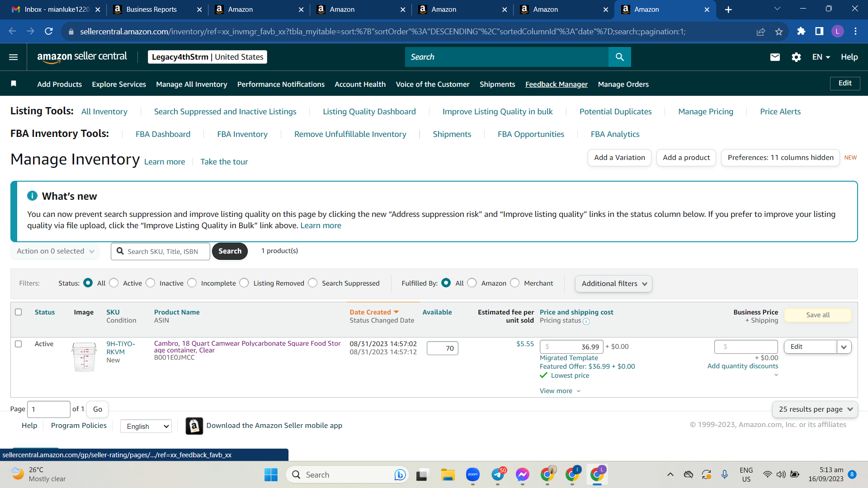The image size is (868, 488).
Task: Click the price field showing 36.99
Action: click(571, 347)
